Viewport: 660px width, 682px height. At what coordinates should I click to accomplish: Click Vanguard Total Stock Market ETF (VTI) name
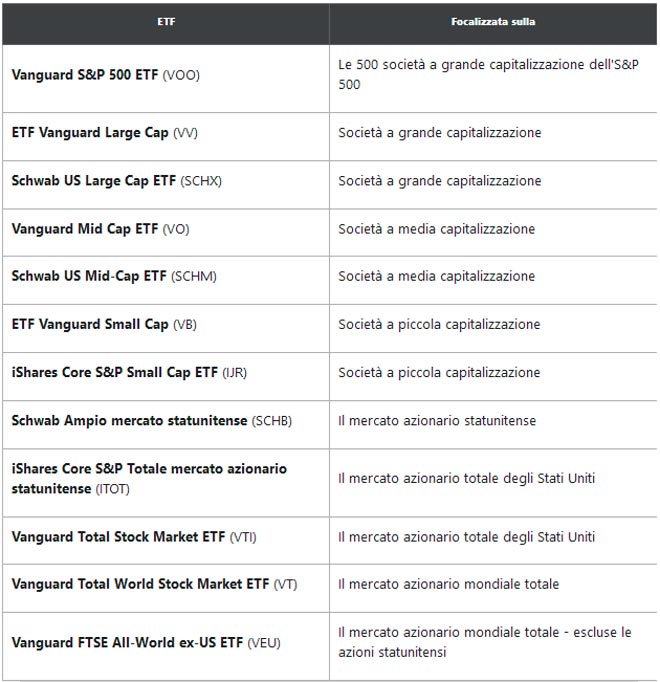[x=134, y=536]
